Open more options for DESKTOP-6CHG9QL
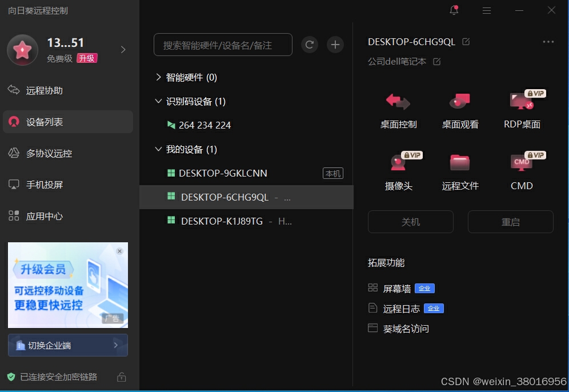This screenshot has height=392, width=569. tap(548, 42)
